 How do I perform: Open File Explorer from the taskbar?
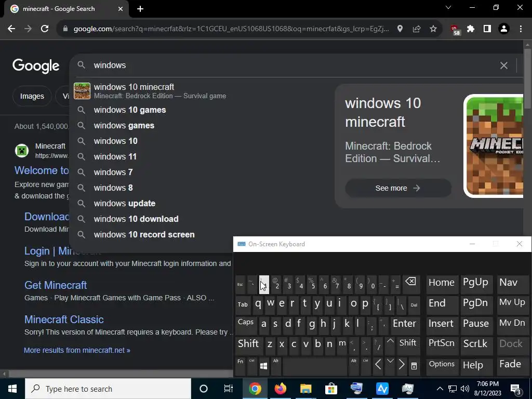(x=305, y=389)
